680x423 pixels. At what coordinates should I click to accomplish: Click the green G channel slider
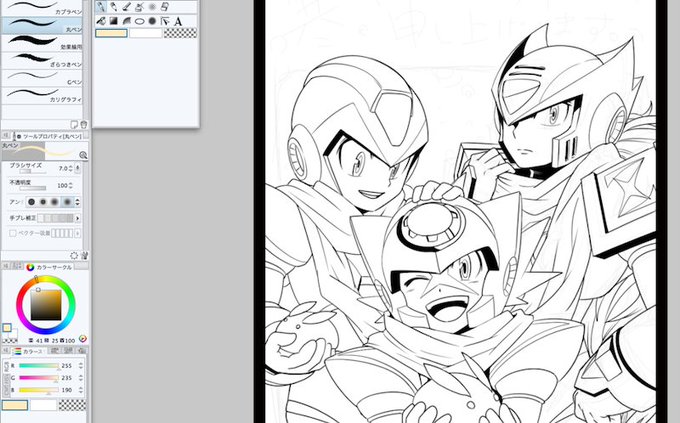pos(39,378)
